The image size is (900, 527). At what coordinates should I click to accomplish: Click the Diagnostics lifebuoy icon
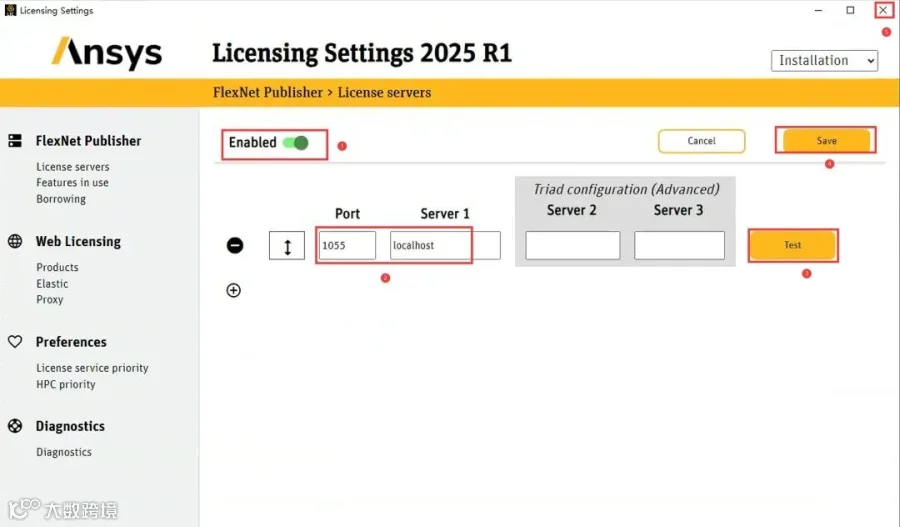[x=15, y=426]
